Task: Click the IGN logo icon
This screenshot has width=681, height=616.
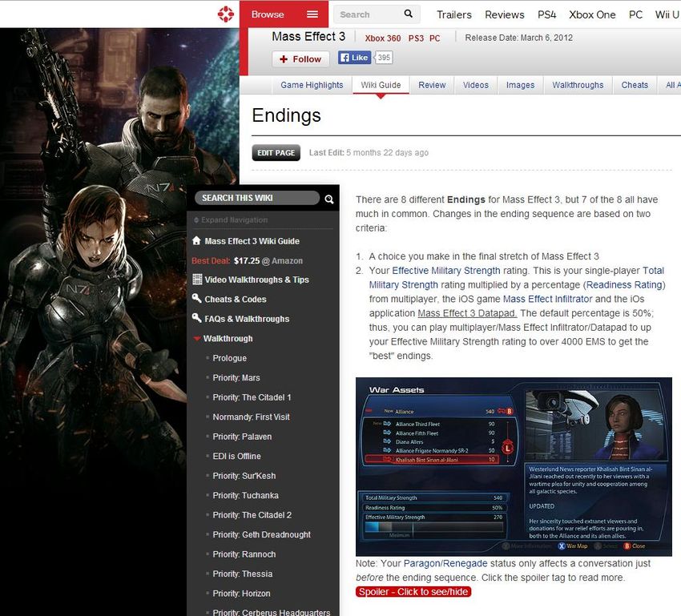Action: point(225,14)
